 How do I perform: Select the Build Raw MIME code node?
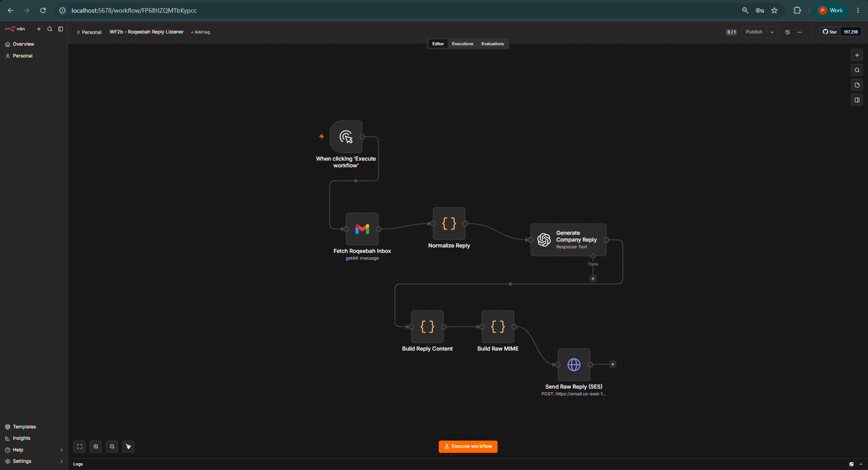point(498,327)
